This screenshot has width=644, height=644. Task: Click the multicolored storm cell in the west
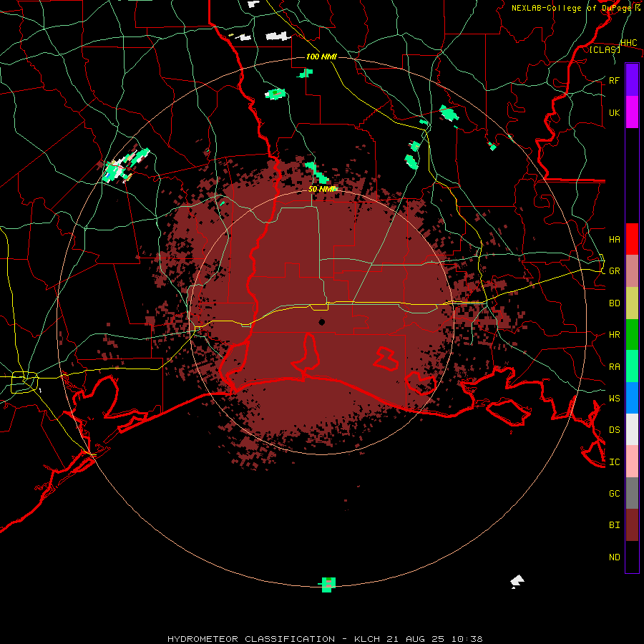125,166
